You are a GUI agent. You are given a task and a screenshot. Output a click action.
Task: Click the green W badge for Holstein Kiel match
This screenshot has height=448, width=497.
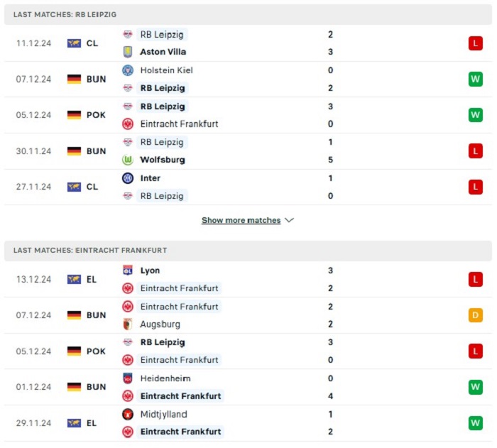pyautogui.click(x=476, y=79)
